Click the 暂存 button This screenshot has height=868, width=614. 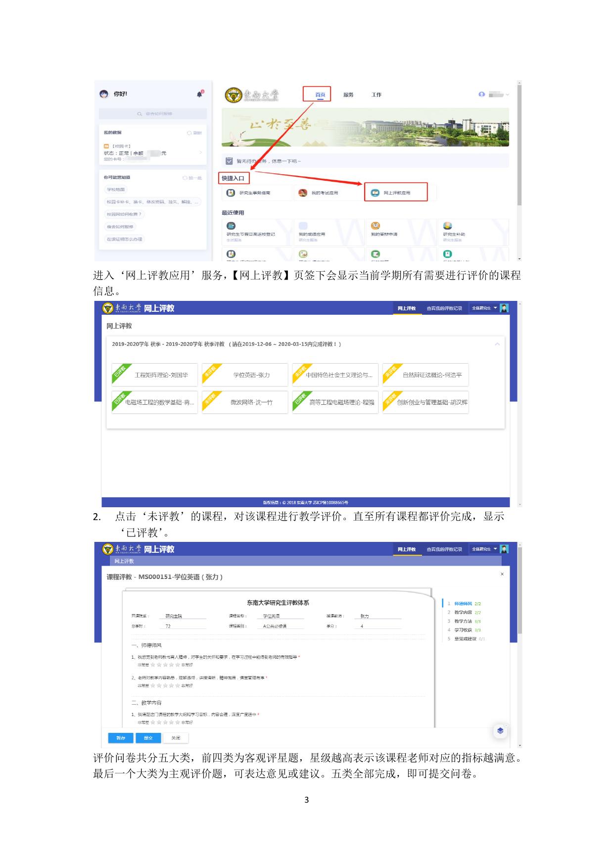pos(121,738)
